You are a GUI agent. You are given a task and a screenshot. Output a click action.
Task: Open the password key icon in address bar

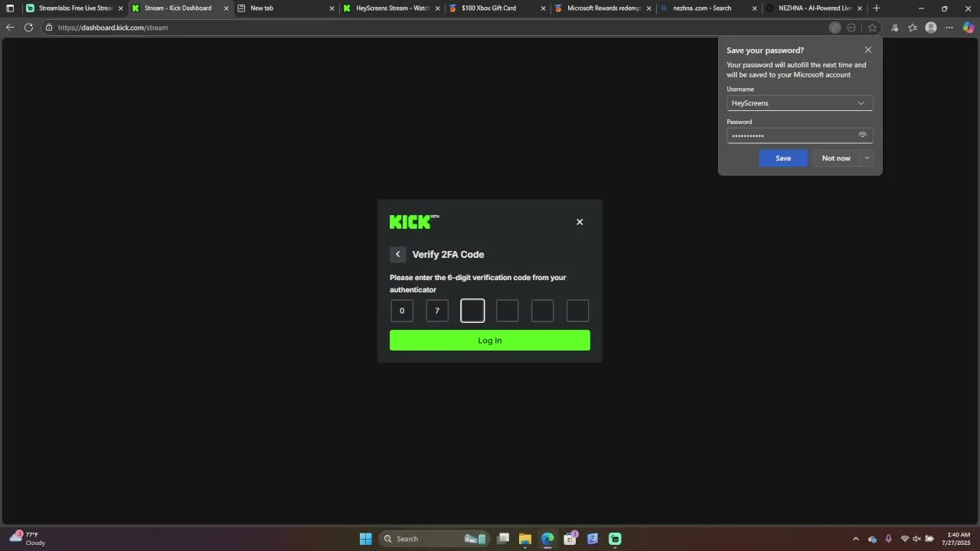(x=835, y=28)
